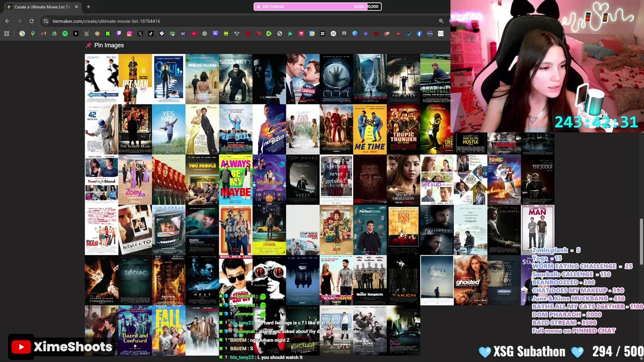Select the Zoey poster
The width and height of the screenshot is (644, 362).
pos(135,179)
